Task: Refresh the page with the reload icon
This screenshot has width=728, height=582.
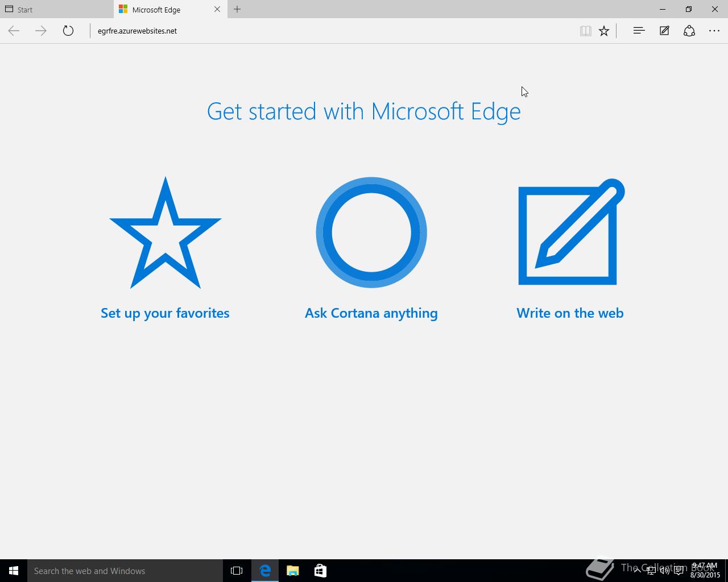Action: point(68,31)
